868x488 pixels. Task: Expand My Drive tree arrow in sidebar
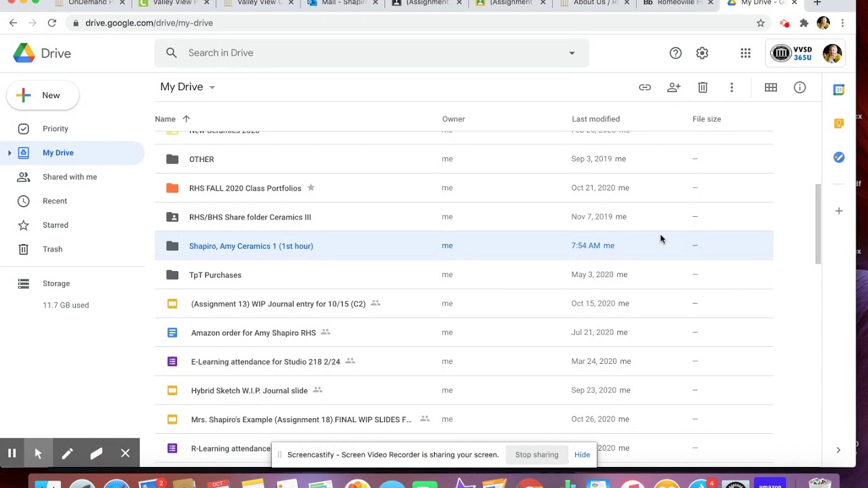pyautogui.click(x=9, y=153)
